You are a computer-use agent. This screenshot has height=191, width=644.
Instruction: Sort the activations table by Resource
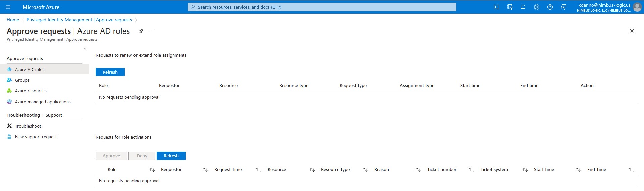click(312, 170)
